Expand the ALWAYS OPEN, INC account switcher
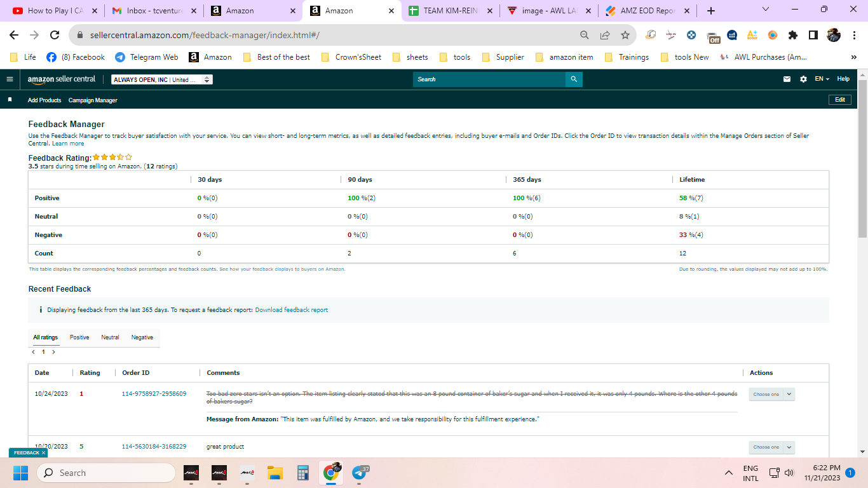Viewport: 868px width, 488px height. [162, 79]
